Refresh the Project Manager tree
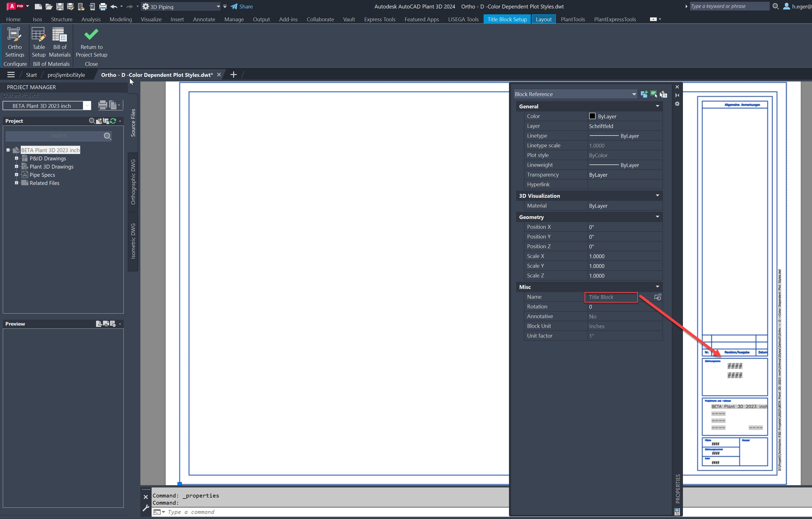Screen dimensions: 812x519 (113, 121)
